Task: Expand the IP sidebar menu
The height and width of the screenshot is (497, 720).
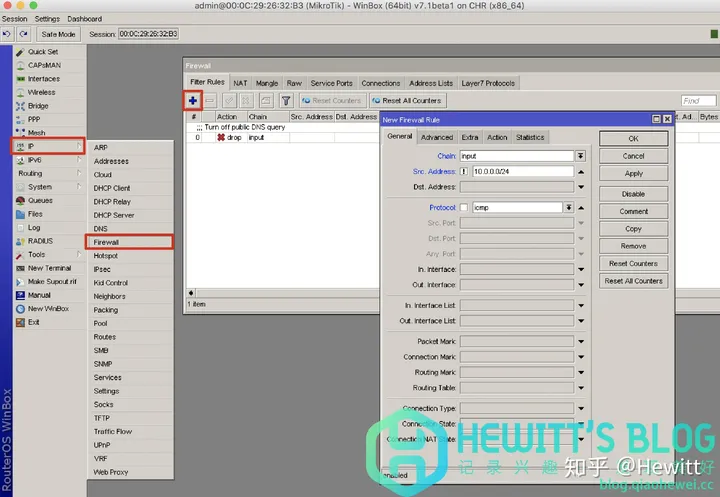Action: tap(49, 146)
